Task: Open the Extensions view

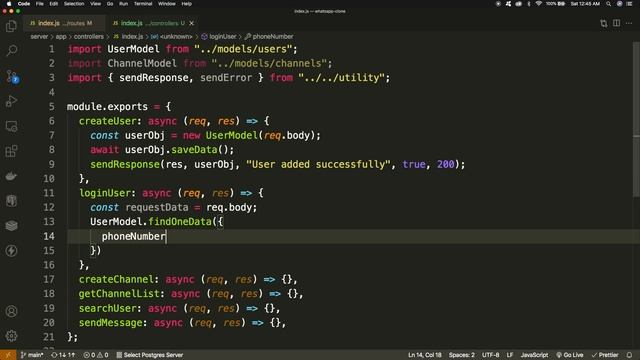Action: click(x=11, y=151)
